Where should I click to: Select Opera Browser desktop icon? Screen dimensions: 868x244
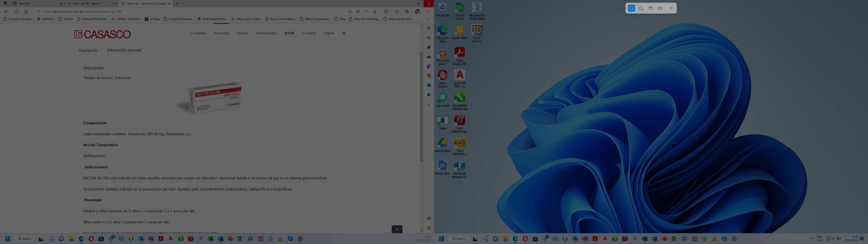tap(442, 79)
